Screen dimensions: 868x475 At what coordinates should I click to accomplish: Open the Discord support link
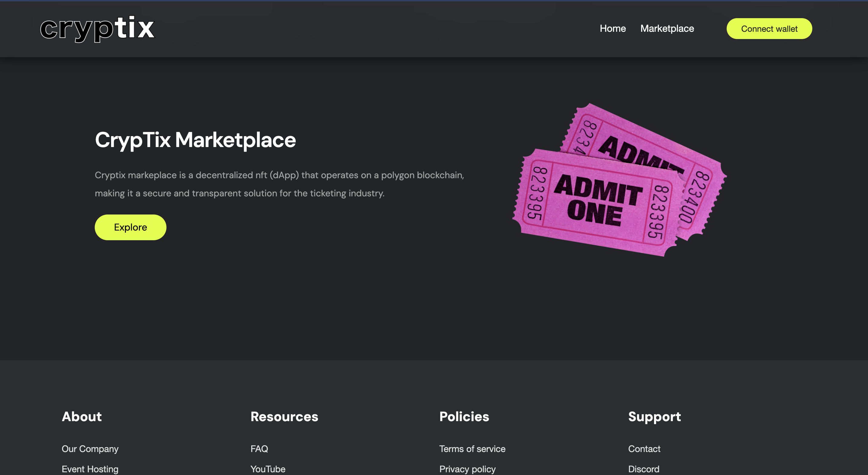tap(644, 469)
